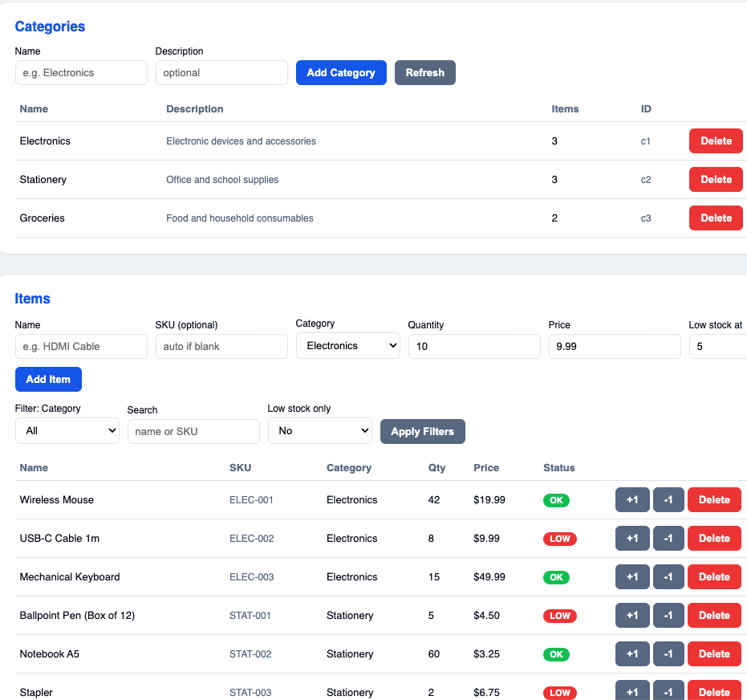Focus the Price input field
Screen dimensions: 747x700
tap(615, 347)
